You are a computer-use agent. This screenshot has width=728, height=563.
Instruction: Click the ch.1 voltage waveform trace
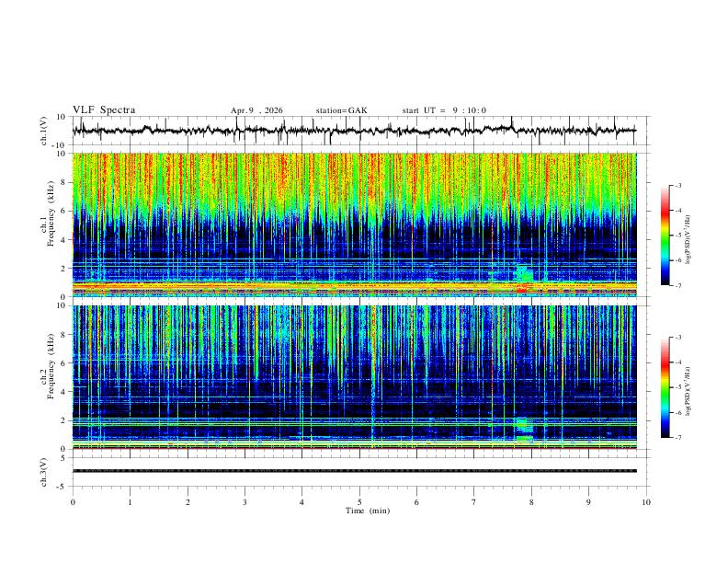(354, 131)
